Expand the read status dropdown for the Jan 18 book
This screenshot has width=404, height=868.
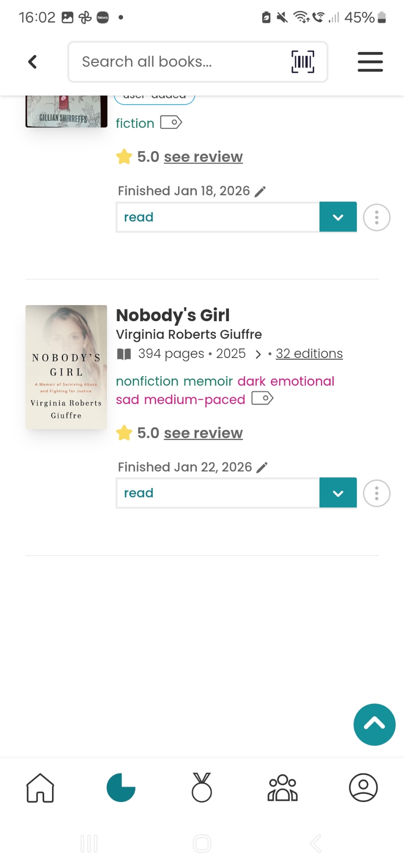(x=338, y=217)
